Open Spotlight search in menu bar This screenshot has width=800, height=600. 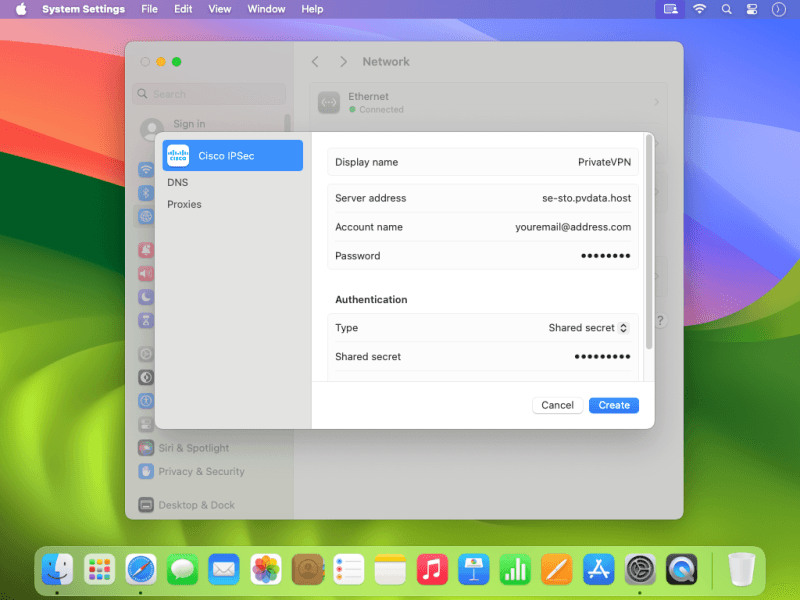pyautogui.click(x=727, y=9)
